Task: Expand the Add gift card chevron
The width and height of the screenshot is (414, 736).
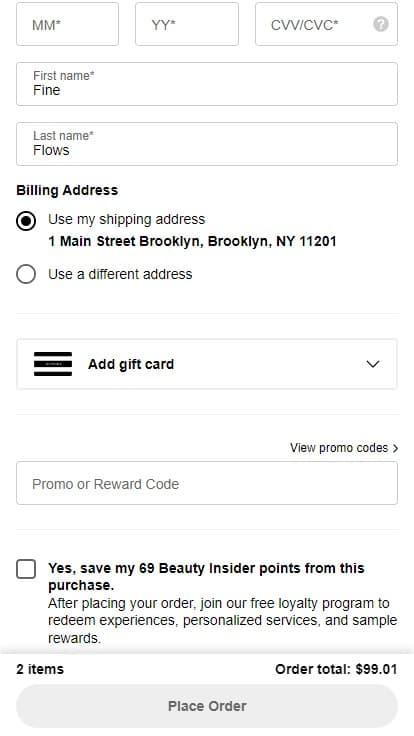Action: pos(373,364)
